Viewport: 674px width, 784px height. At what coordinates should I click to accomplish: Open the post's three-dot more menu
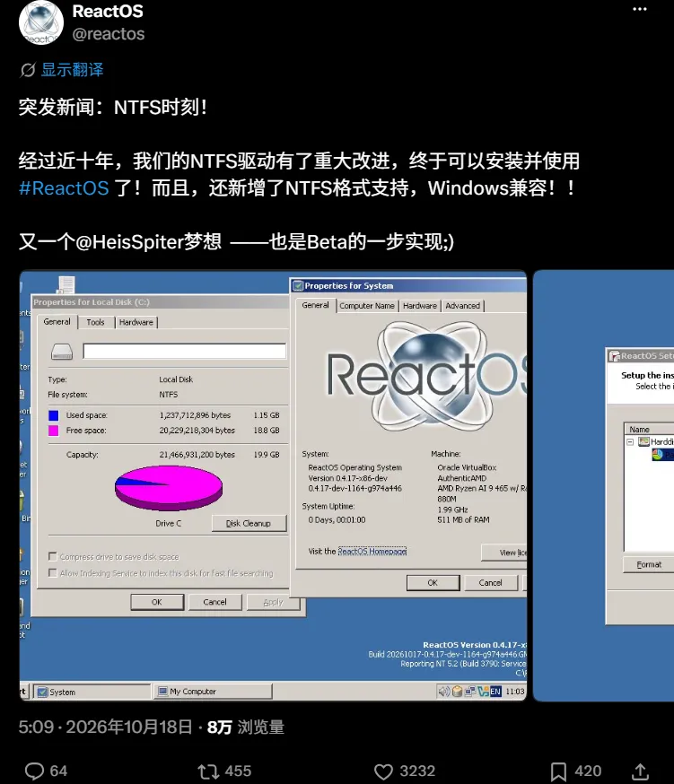coord(640,10)
